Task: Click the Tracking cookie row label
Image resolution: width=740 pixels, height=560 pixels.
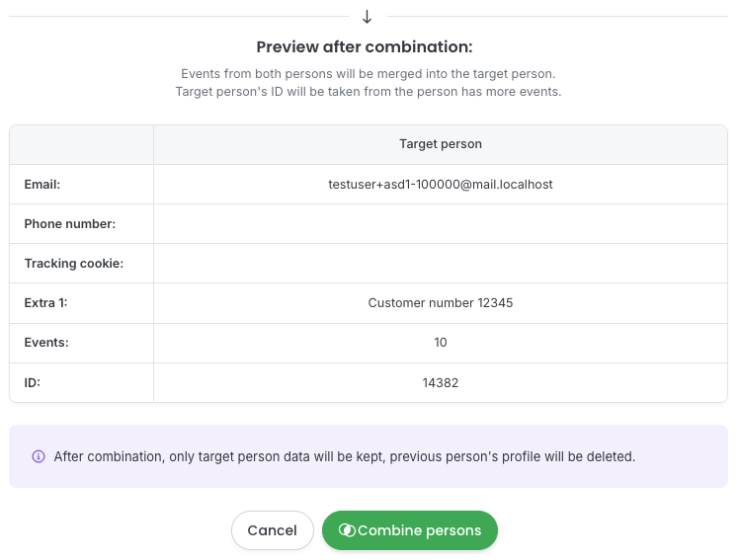Action: [74, 264]
